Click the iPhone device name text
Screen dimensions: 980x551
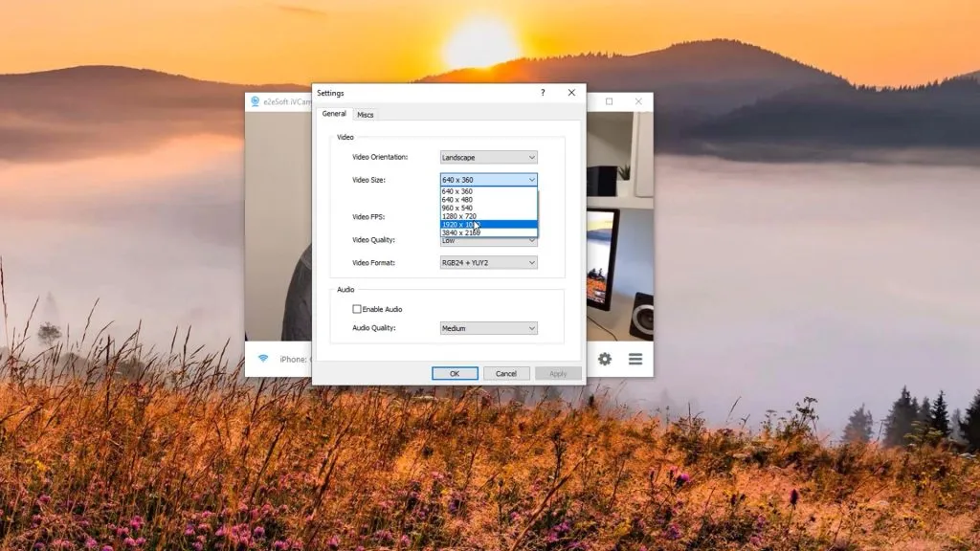[294, 360]
